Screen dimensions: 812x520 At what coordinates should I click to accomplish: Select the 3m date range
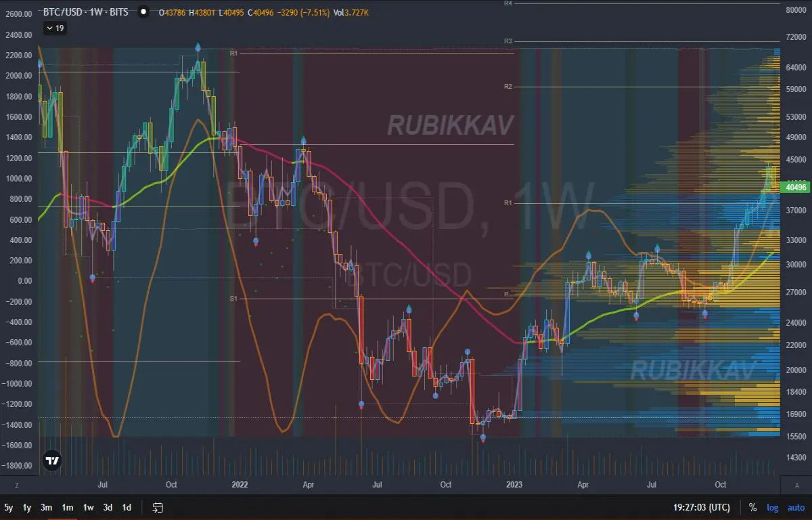[x=47, y=507]
